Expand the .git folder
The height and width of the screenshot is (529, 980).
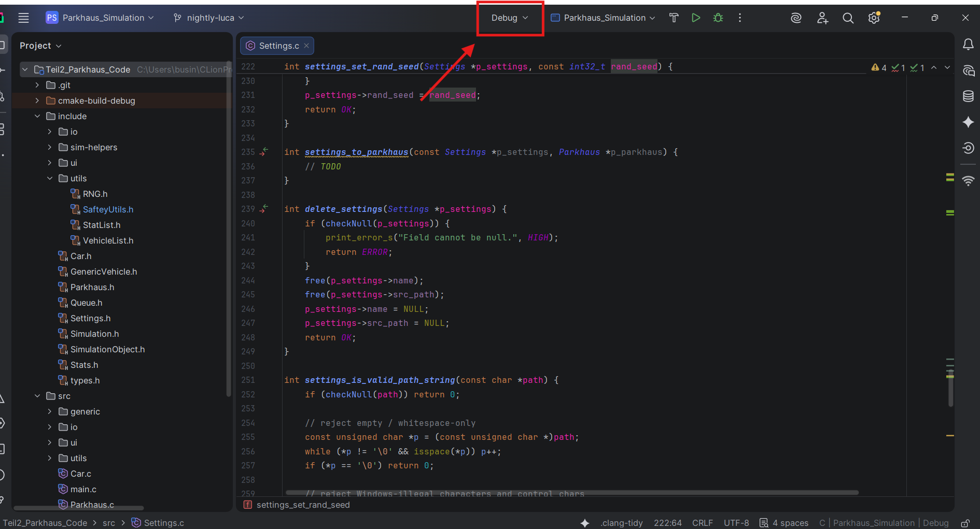(37, 85)
